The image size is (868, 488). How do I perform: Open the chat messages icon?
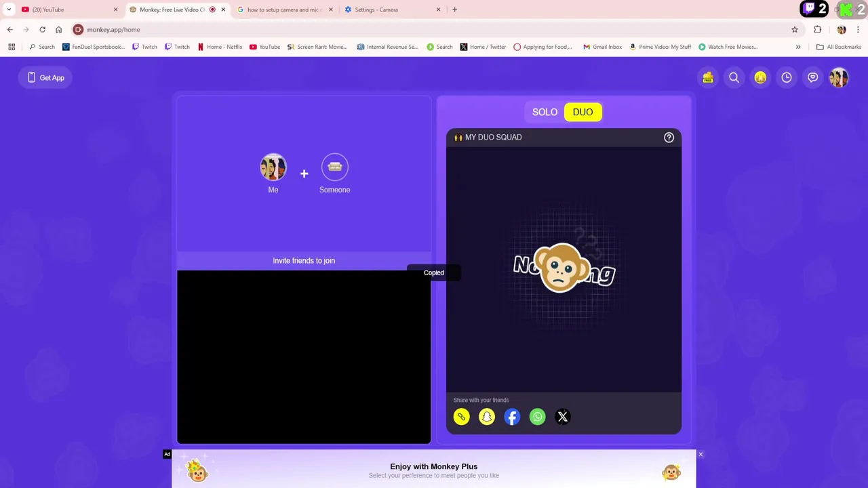[x=812, y=78]
